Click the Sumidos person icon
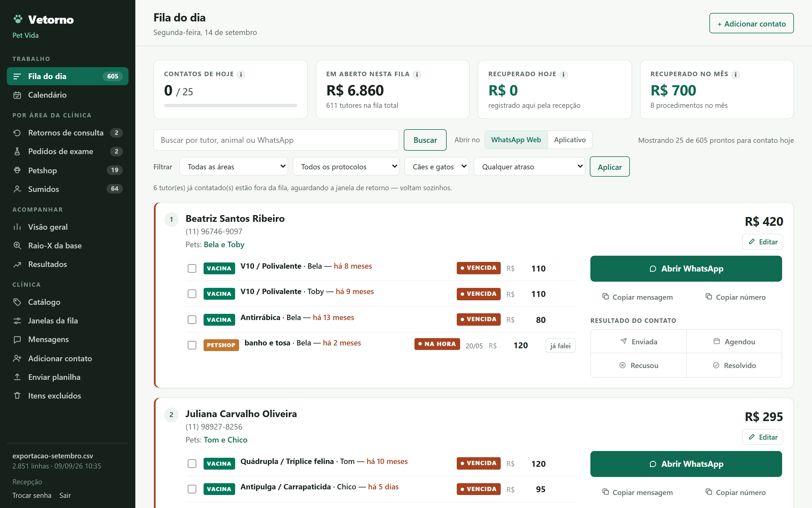The width and height of the screenshot is (812, 508). coord(17,189)
